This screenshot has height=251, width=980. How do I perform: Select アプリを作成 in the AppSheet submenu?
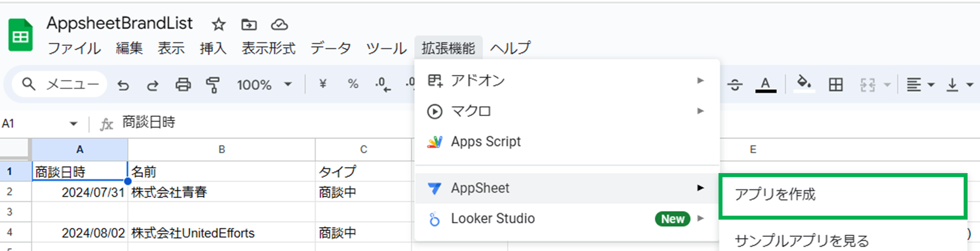[775, 195]
